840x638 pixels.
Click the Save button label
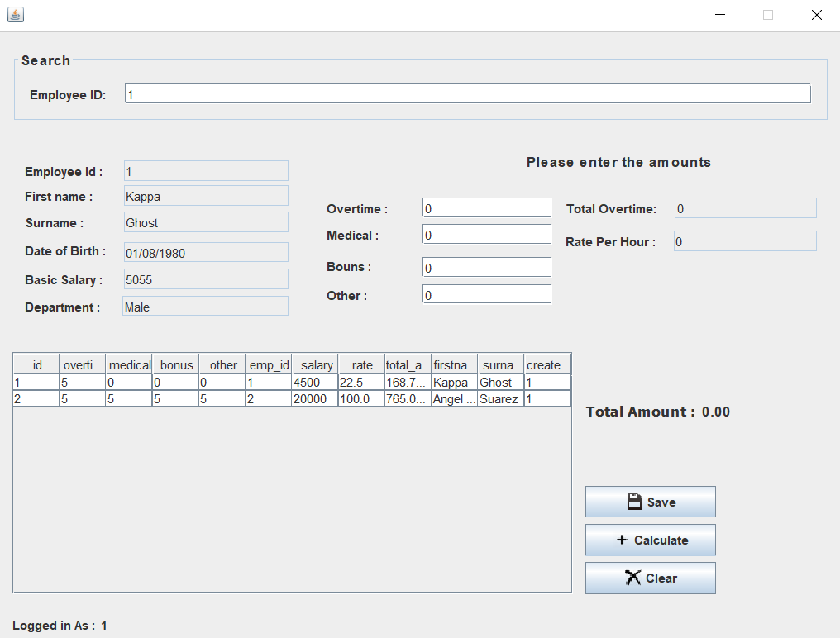coord(661,502)
